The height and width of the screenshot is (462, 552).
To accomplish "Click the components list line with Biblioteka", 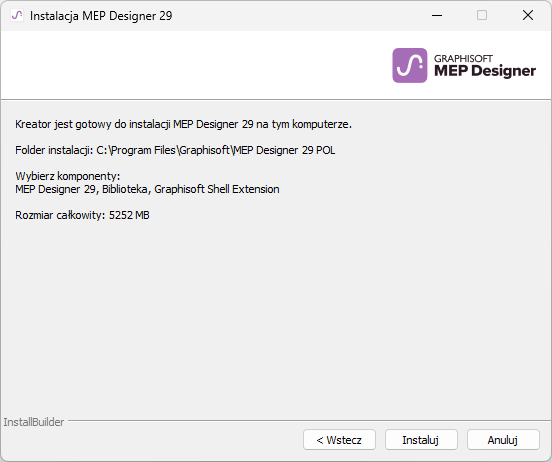I will tap(147, 189).
